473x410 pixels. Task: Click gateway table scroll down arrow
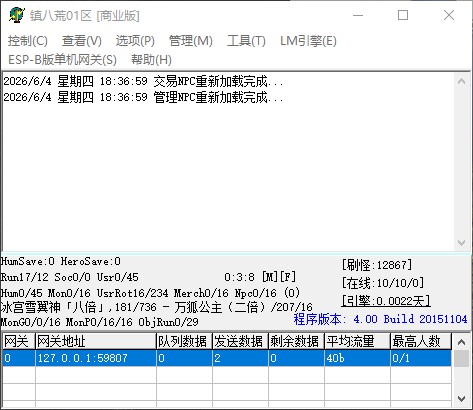(x=462, y=399)
